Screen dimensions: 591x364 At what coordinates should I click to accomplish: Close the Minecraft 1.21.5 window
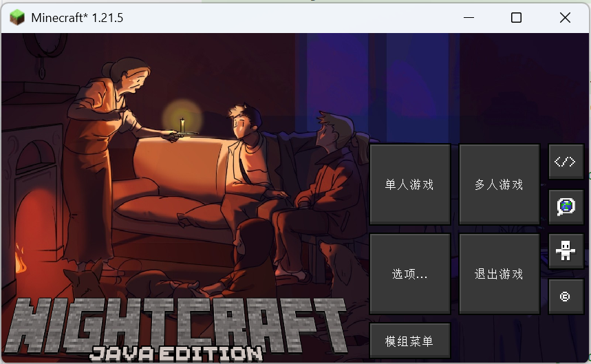coord(565,18)
